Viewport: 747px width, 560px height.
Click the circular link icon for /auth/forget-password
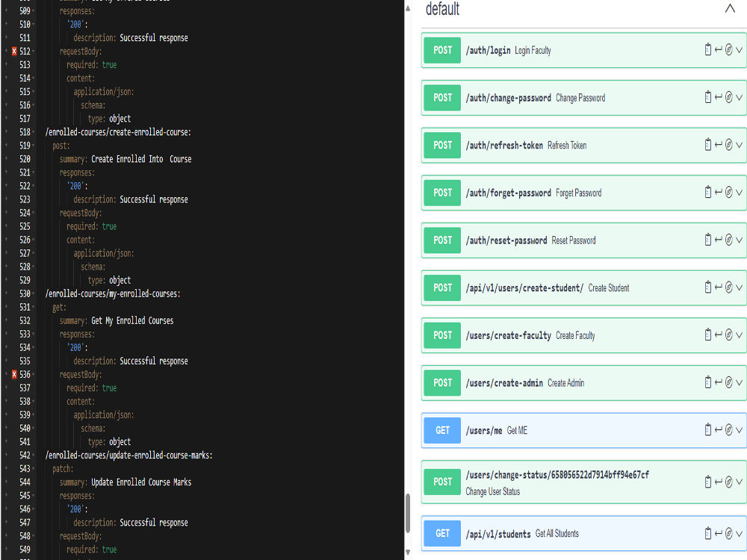click(x=729, y=193)
